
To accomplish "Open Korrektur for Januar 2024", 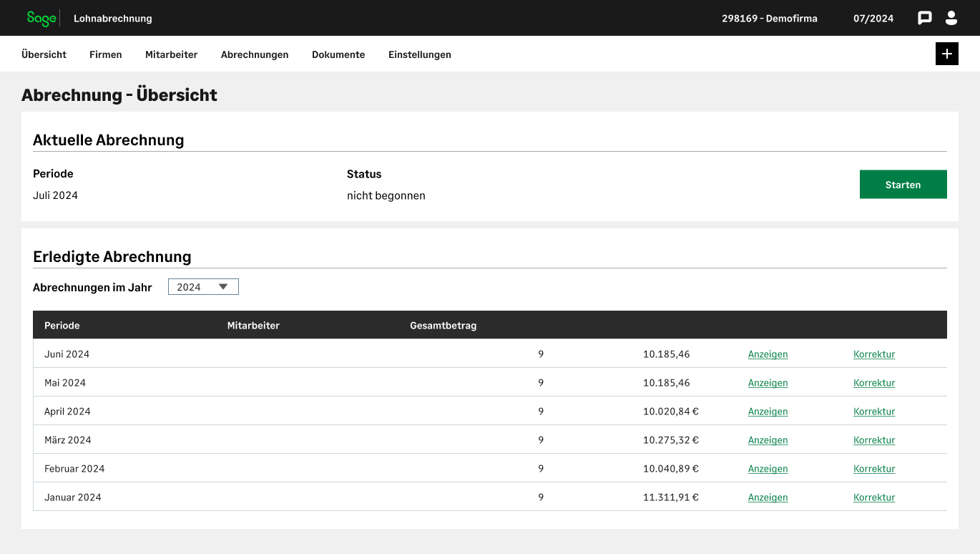I will [x=874, y=497].
